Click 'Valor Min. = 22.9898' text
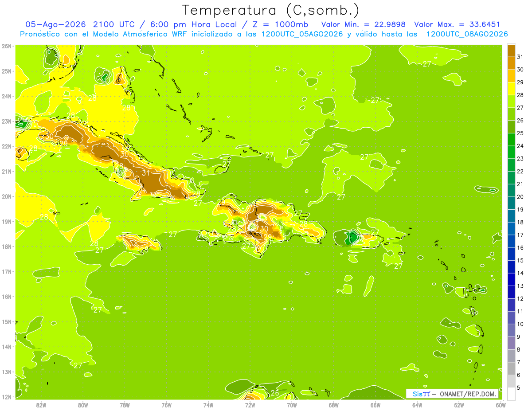The height and width of the screenshot is (411, 532). click(x=364, y=24)
